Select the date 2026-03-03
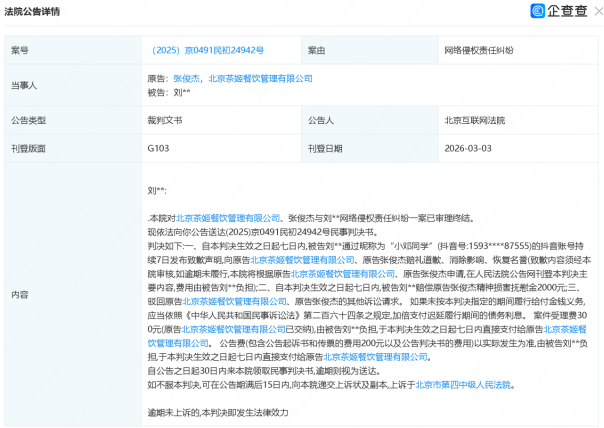The width and height of the screenshot is (604, 428). pyautogui.click(x=468, y=148)
